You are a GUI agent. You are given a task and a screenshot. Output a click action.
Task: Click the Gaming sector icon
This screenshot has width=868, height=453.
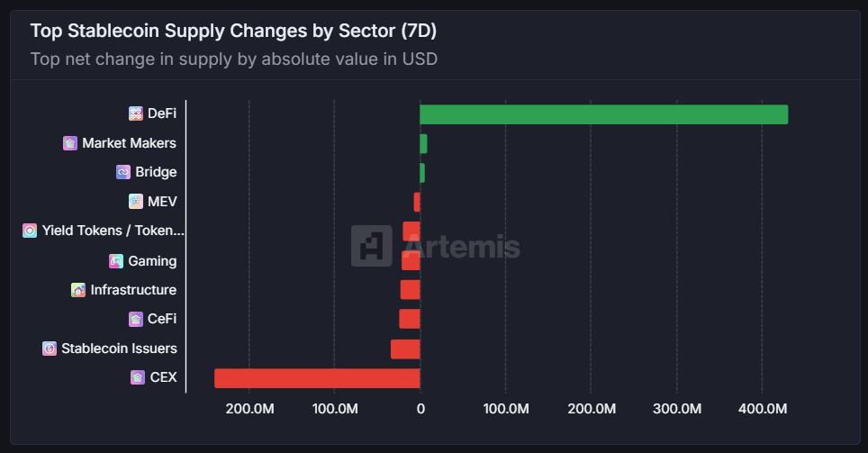click(x=116, y=261)
